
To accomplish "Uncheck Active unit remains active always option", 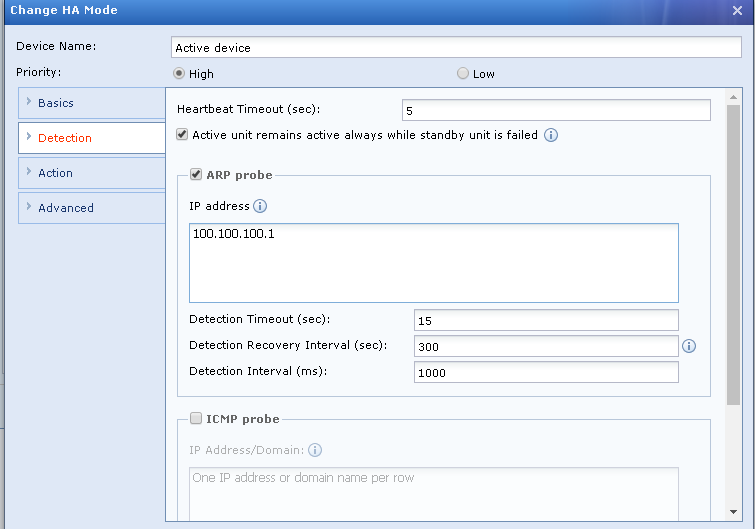I will 182,134.
